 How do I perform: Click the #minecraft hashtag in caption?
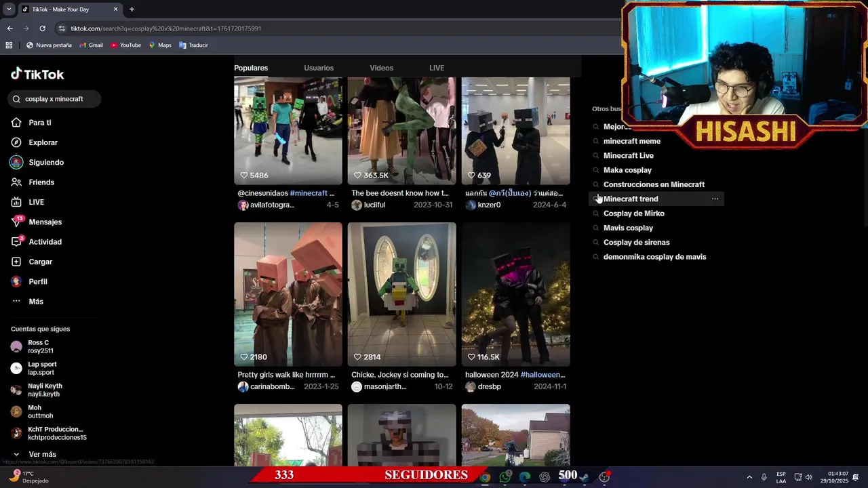click(309, 193)
